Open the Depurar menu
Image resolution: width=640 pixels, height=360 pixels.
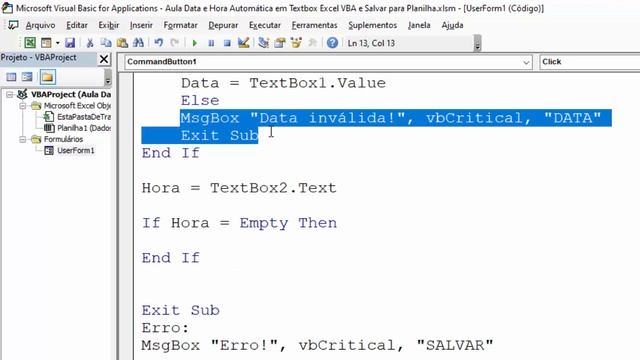(223, 25)
